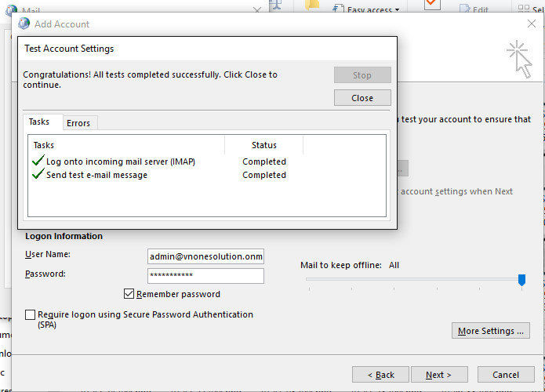Enable Require logon using Secure Password Authentication
Image resolution: width=545 pixels, height=392 pixels.
pyautogui.click(x=31, y=314)
